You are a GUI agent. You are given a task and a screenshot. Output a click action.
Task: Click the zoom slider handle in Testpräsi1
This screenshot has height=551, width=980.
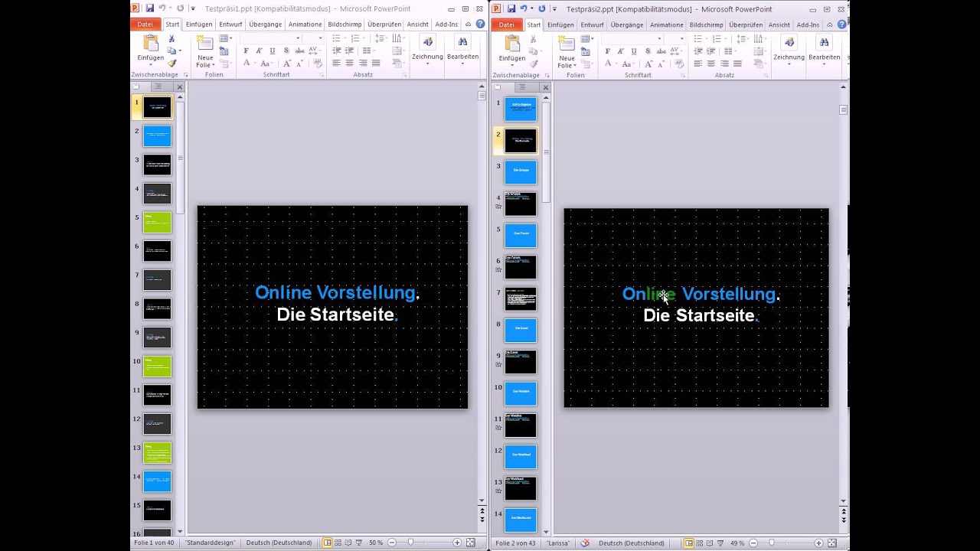[x=410, y=543]
